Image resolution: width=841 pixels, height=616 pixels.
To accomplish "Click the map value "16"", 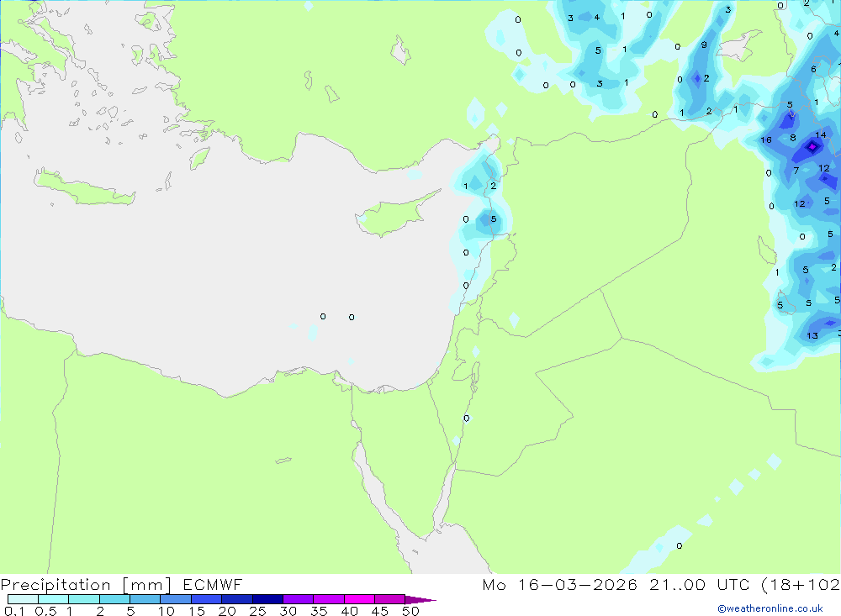I will click(x=766, y=140).
